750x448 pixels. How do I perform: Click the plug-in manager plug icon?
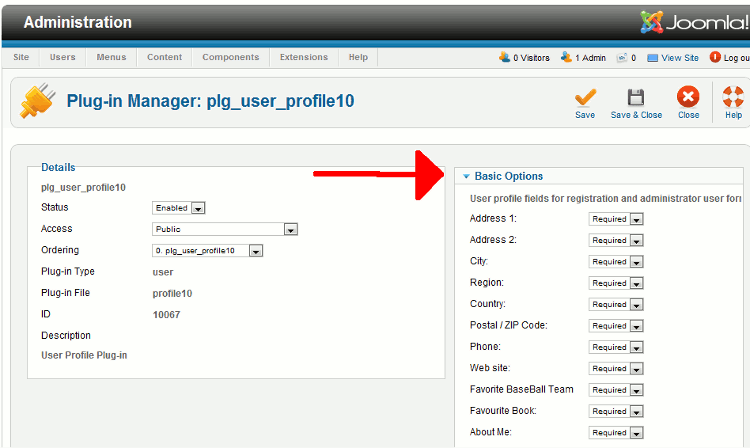(37, 101)
